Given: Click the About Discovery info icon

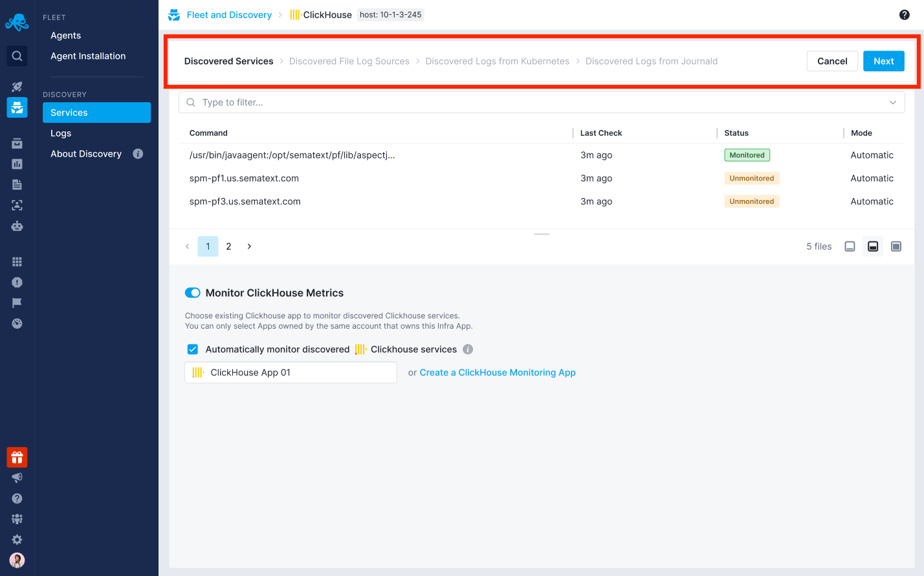Looking at the screenshot, I should 138,154.
